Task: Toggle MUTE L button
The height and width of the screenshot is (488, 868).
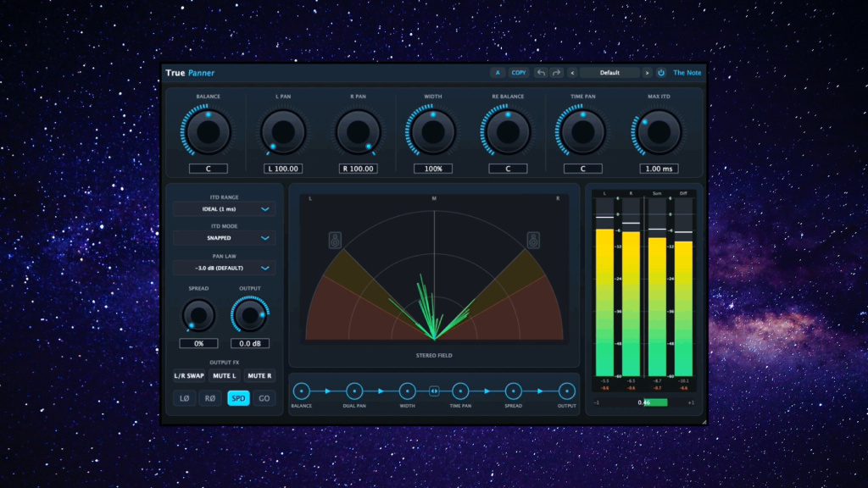Action: [224, 375]
